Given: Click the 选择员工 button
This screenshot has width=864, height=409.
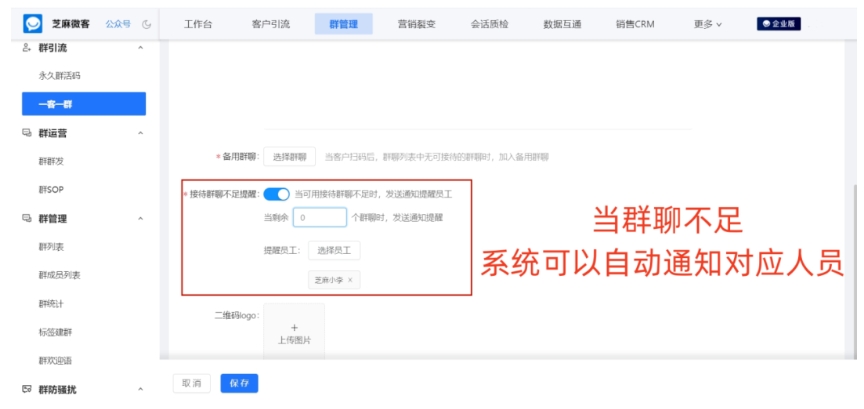Looking at the screenshot, I should (334, 250).
